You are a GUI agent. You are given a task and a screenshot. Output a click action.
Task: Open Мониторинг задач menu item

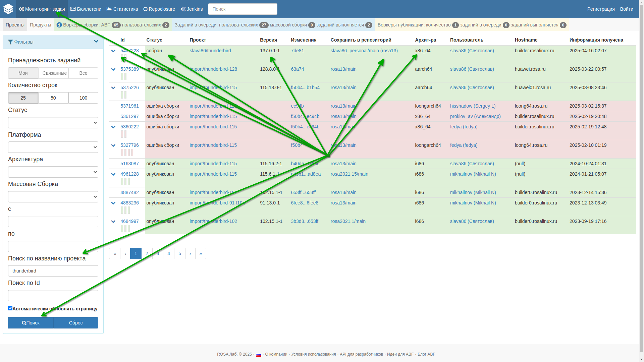42,9
